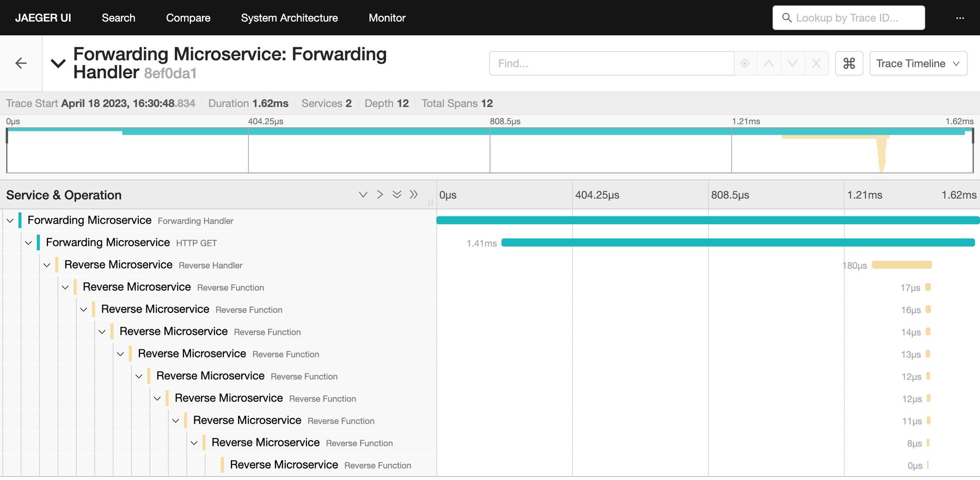The width and height of the screenshot is (980, 480).
Task: Click the 808.5µs timeline column tick
Action: [730, 195]
